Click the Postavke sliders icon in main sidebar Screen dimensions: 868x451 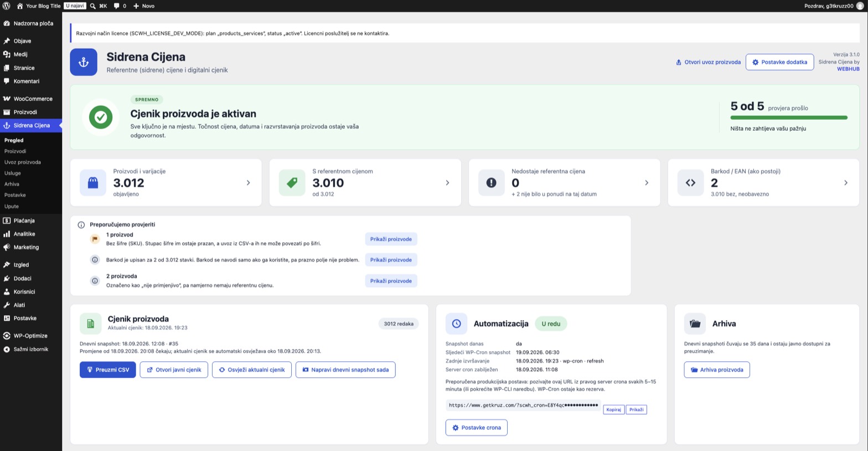pos(7,318)
